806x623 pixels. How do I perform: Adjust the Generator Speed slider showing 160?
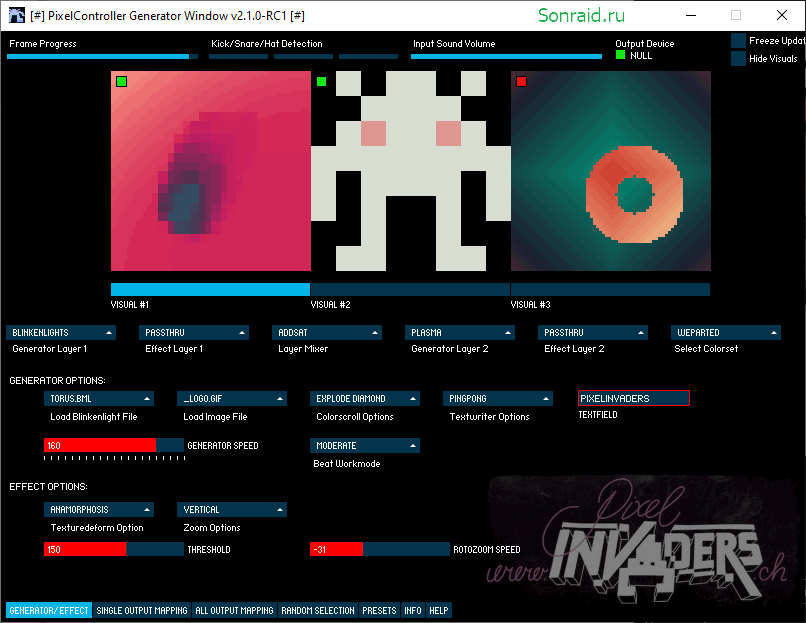[114, 445]
